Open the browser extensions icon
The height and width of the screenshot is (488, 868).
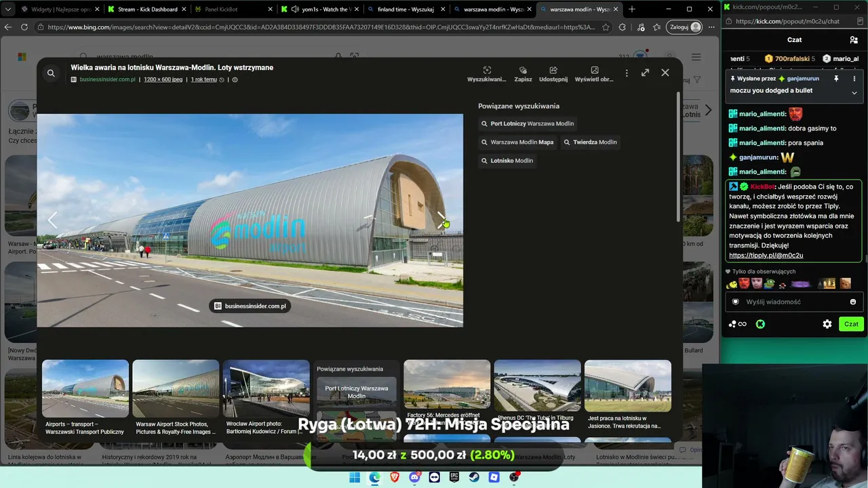(x=623, y=27)
